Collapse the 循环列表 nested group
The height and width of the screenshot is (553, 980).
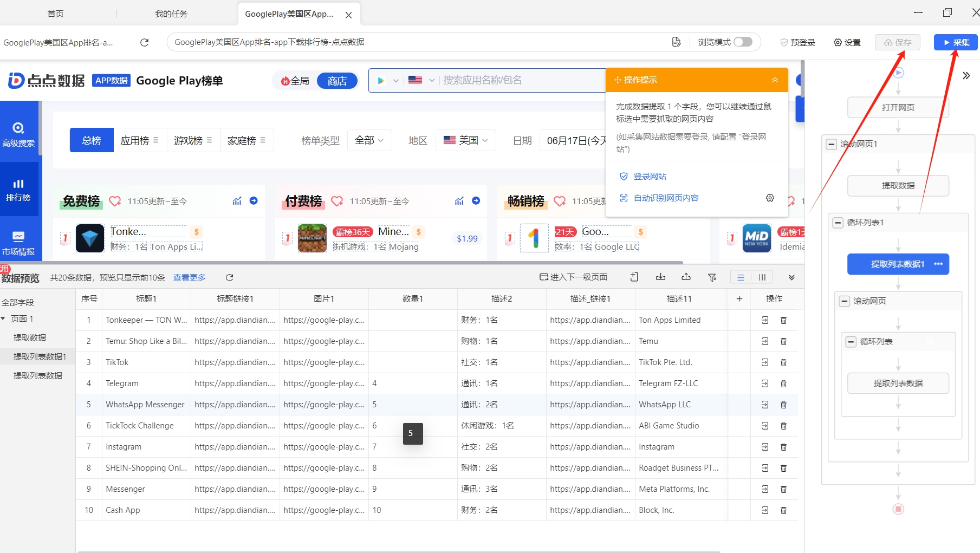851,342
